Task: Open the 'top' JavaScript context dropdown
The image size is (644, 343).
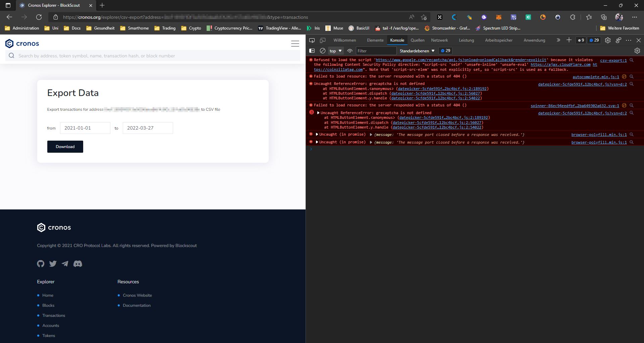Action: click(x=335, y=51)
